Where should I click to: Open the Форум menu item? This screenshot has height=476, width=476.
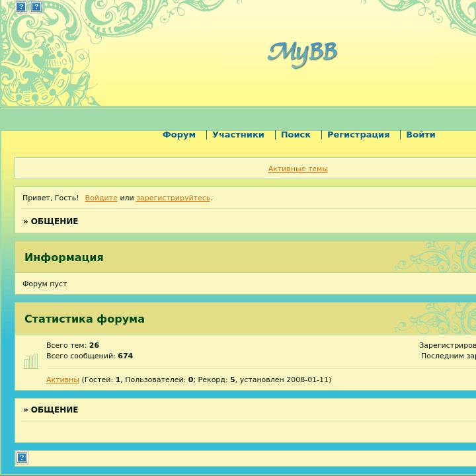(x=179, y=134)
